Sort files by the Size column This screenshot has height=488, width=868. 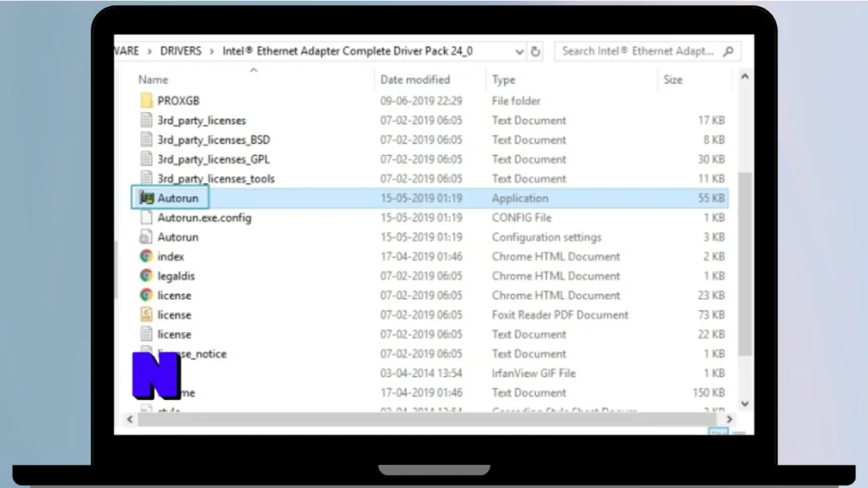(x=672, y=80)
